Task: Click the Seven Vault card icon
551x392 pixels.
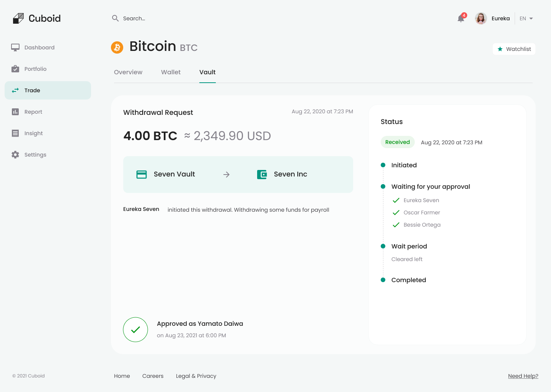Action: pyautogui.click(x=142, y=174)
